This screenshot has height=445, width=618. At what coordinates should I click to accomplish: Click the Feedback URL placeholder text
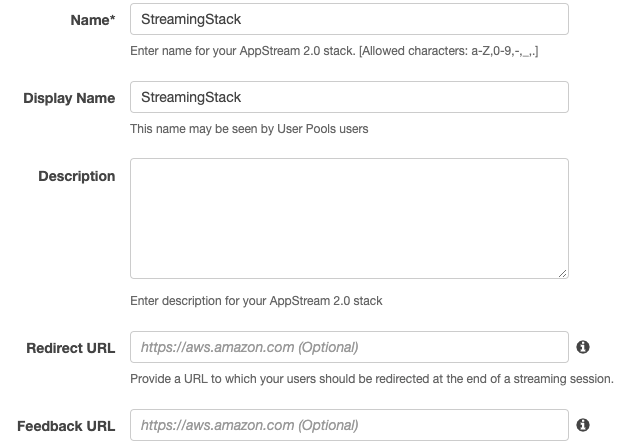pos(249,425)
